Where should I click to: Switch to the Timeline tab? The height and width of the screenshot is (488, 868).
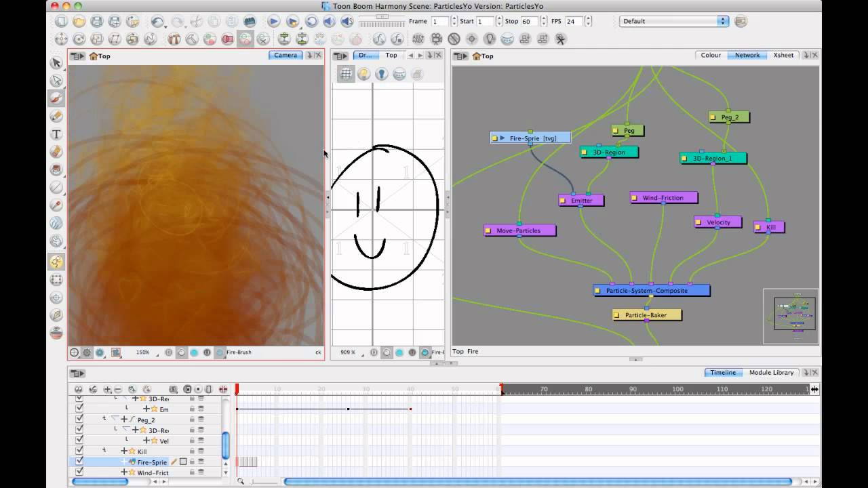(x=723, y=373)
